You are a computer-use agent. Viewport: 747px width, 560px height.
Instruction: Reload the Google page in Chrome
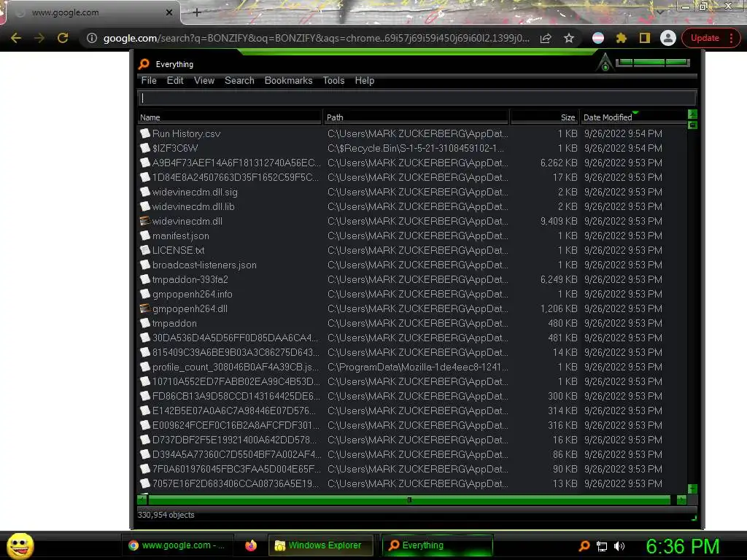pos(63,38)
